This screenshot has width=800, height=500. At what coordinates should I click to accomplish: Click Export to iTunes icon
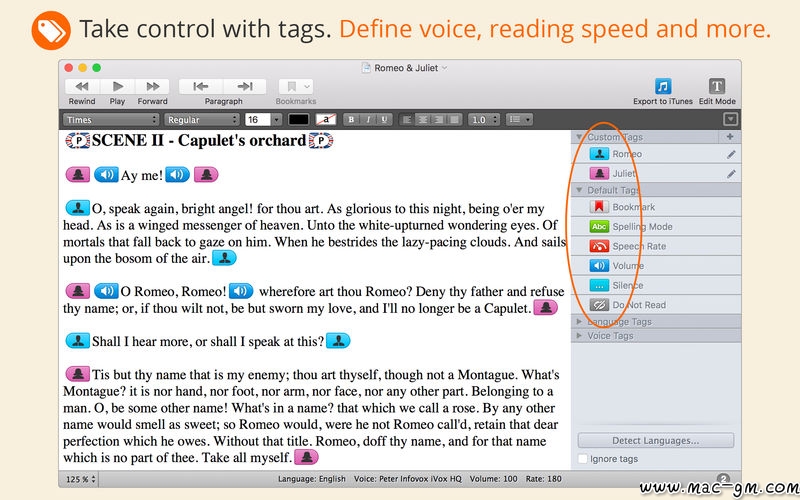[663, 86]
